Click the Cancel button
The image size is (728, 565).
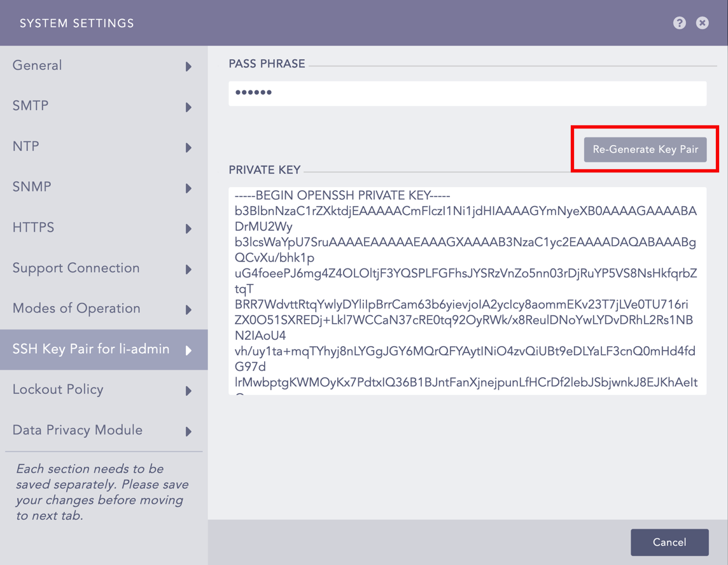[669, 542]
